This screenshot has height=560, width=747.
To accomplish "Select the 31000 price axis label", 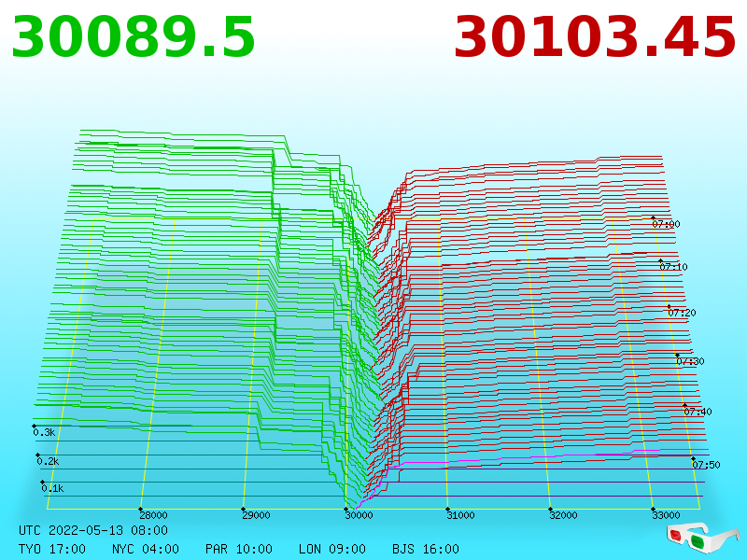I will pyautogui.click(x=460, y=515).
